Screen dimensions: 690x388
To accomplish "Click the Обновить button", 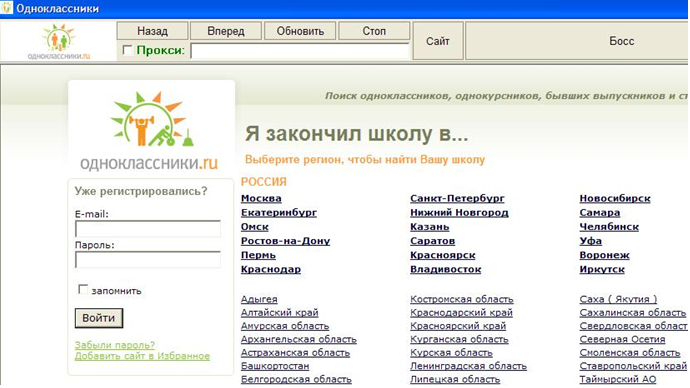I will tap(300, 31).
